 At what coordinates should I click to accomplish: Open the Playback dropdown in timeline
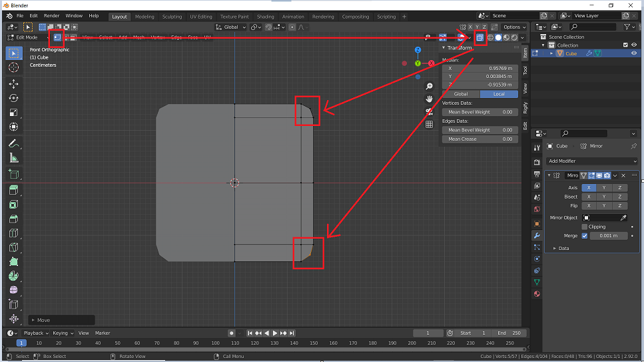coord(36,333)
